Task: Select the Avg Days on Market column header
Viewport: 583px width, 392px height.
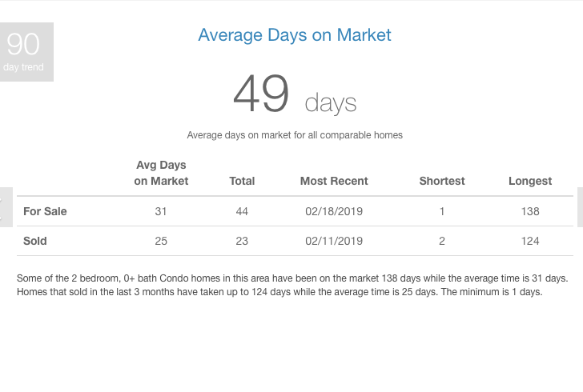Action: pyautogui.click(x=161, y=173)
